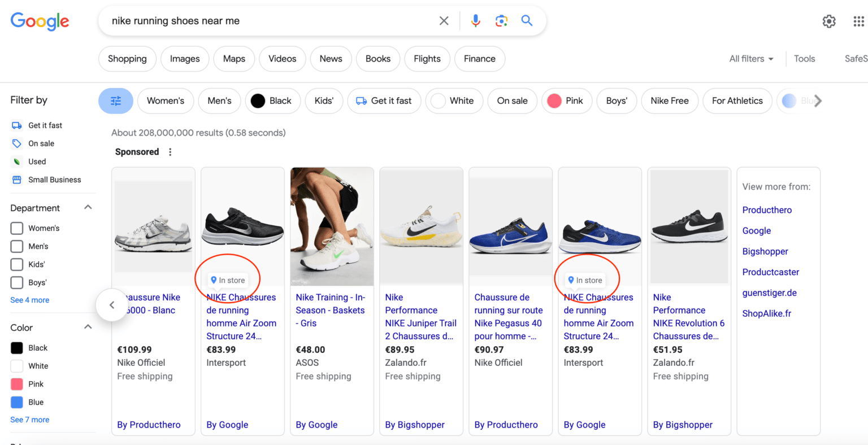Image resolution: width=868 pixels, height=445 pixels.
Task: Open the All filters dropdown
Action: pyautogui.click(x=752, y=58)
